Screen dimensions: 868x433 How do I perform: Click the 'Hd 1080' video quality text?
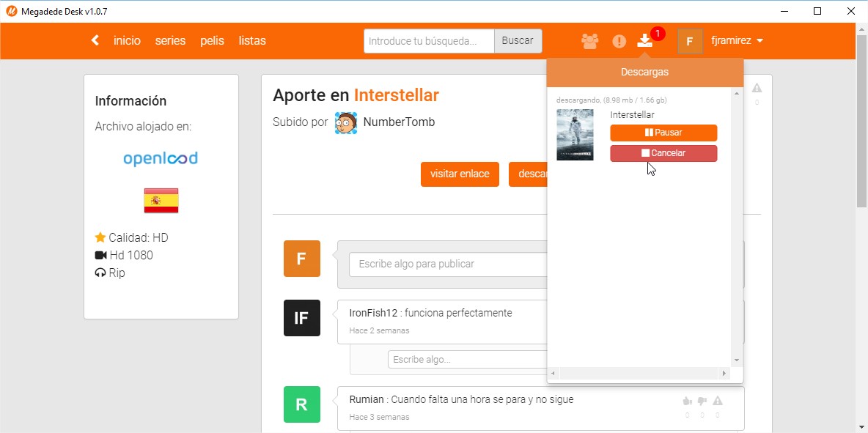pyautogui.click(x=131, y=256)
